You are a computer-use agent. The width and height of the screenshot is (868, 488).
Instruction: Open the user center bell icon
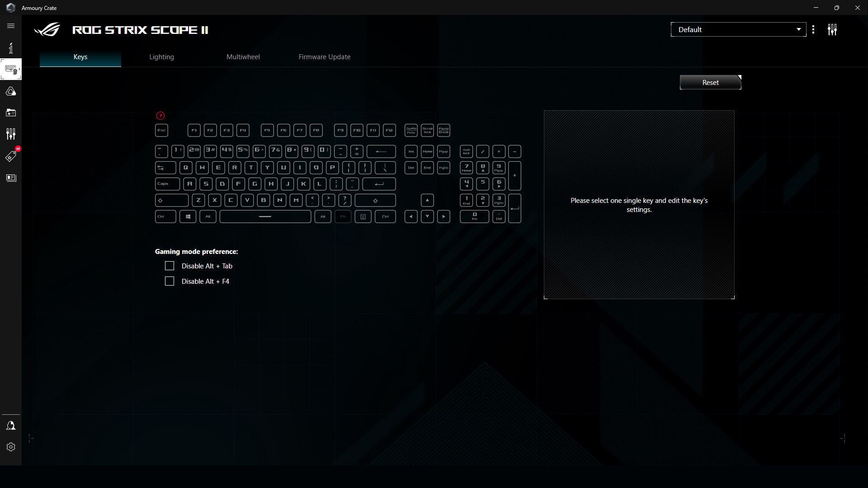pyautogui.click(x=11, y=425)
